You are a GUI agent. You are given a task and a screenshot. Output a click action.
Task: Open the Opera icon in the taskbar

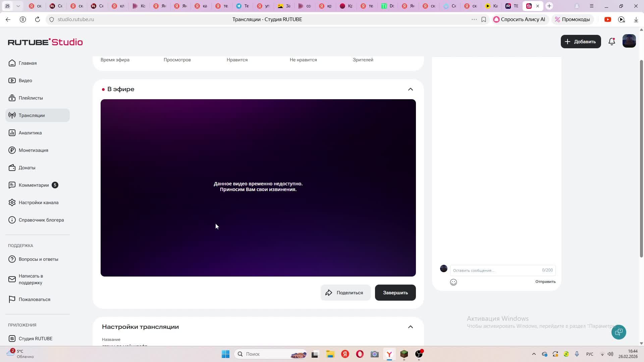click(360, 354)
